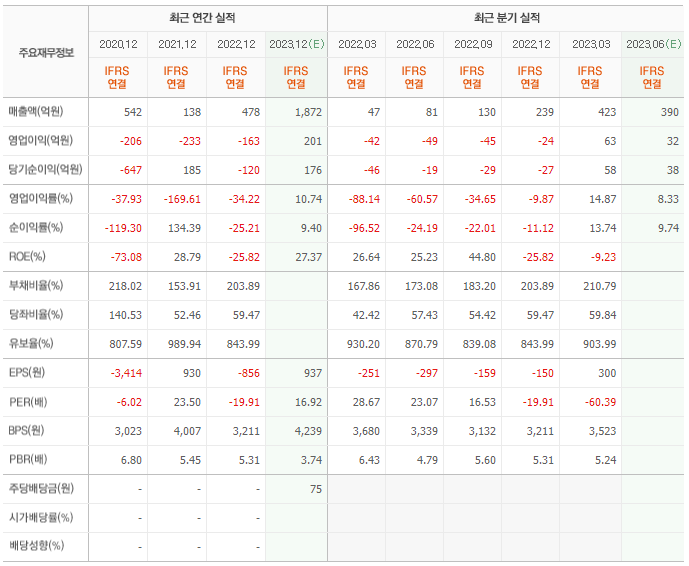Click the 1,872 estimated revenue value
Screen dimensions: 689x566
click(x=308, y=112)
